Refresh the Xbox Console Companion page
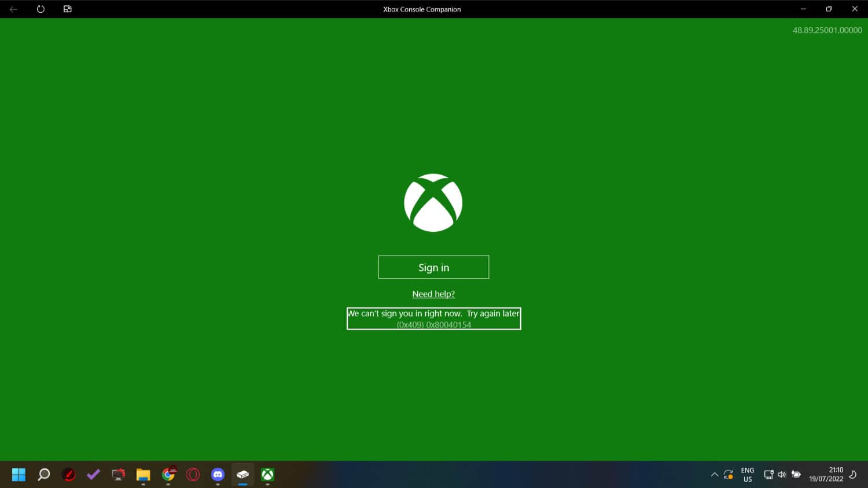868x488 pixels. [x=41, y=9]
